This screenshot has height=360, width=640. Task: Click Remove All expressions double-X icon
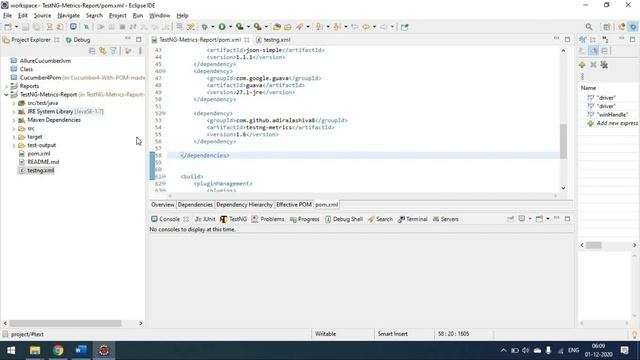click(x=604, y=65)
